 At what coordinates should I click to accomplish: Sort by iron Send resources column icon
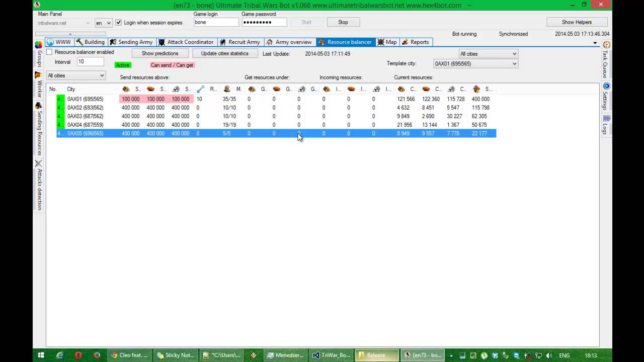(x=176, y=89)
